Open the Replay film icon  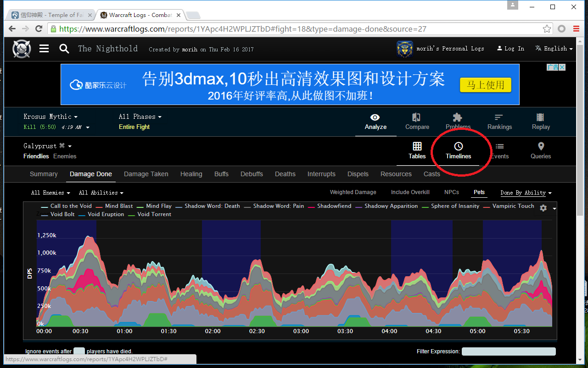tap(540, 122)
